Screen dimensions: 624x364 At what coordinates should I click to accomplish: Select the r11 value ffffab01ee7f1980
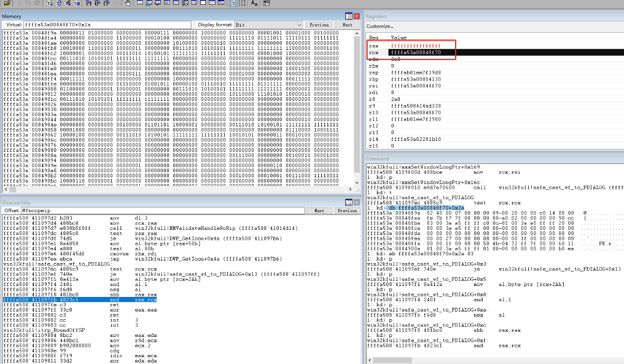pos(416,119)
